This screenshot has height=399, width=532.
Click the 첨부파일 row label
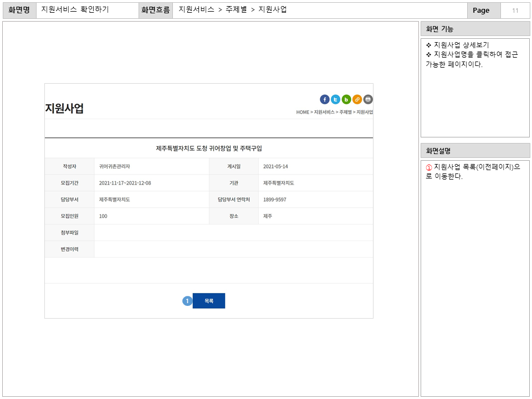click(69, 233)
